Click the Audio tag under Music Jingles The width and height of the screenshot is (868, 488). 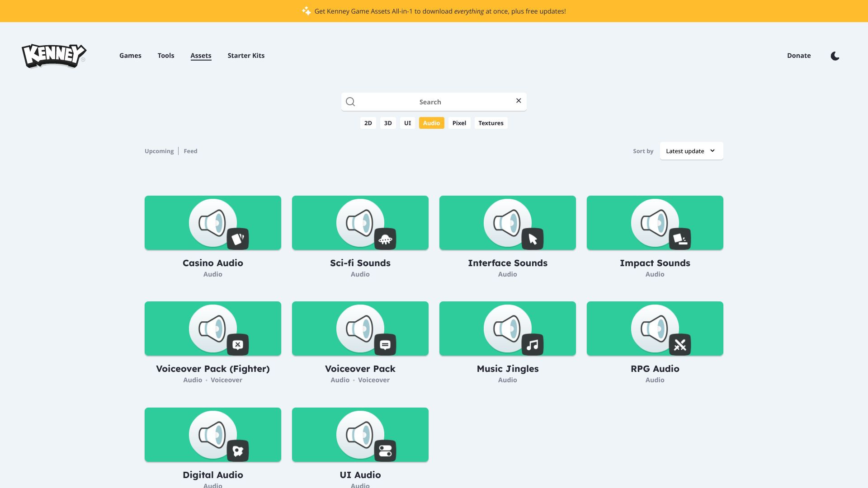[508, 380]
